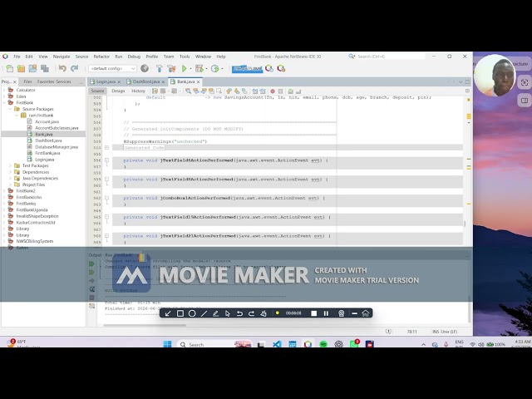Click the recorder undo arrow
This screenshot has width=532, height=399.
(x=239, y=313)
